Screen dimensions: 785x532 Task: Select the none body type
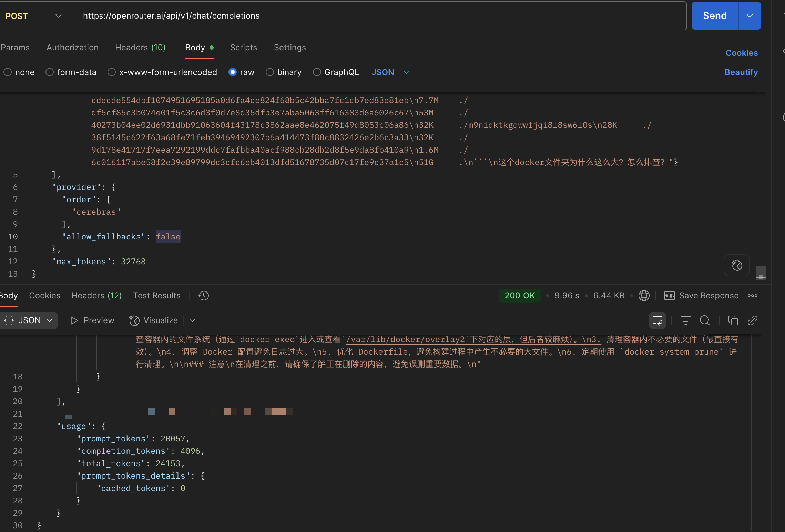click(19, 72)
